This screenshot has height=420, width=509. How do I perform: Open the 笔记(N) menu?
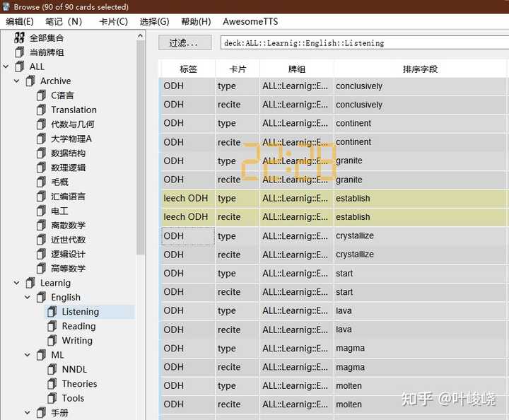tap(64, 21)
